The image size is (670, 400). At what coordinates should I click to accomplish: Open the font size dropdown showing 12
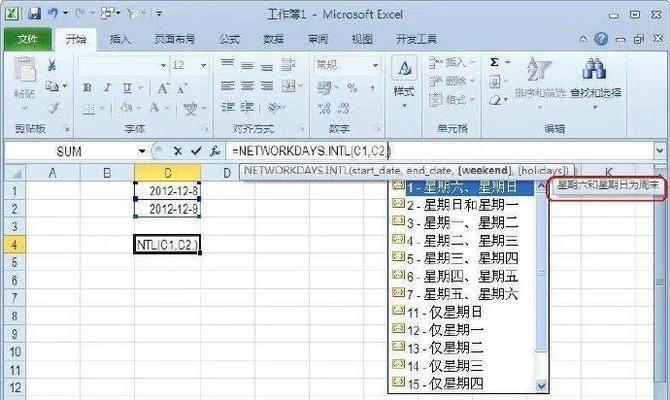click(x=203, y=65)
